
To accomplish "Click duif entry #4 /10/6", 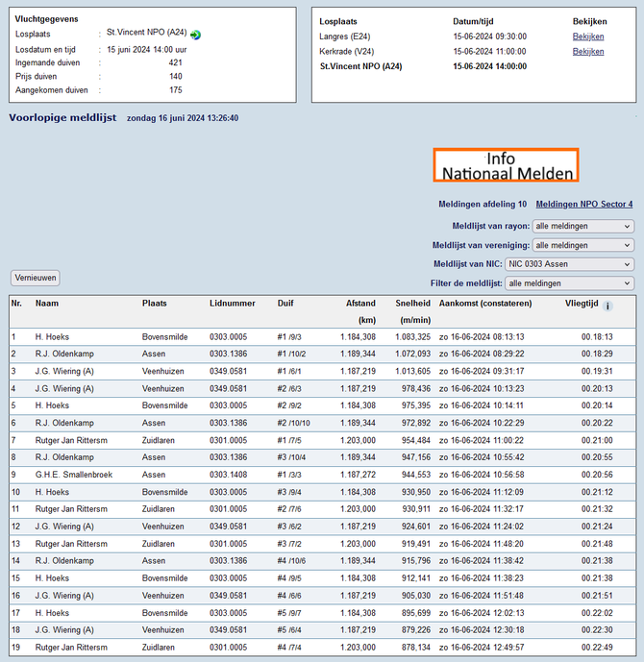I will coord(291,561).
